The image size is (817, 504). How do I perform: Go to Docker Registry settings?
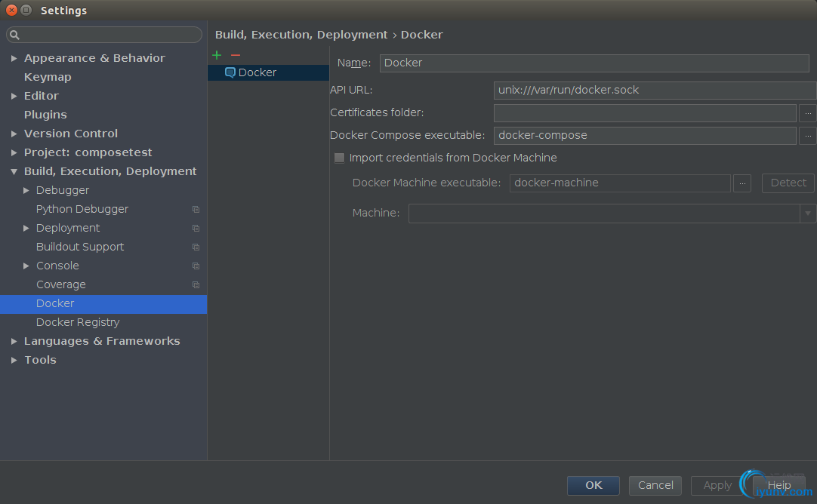78,322
